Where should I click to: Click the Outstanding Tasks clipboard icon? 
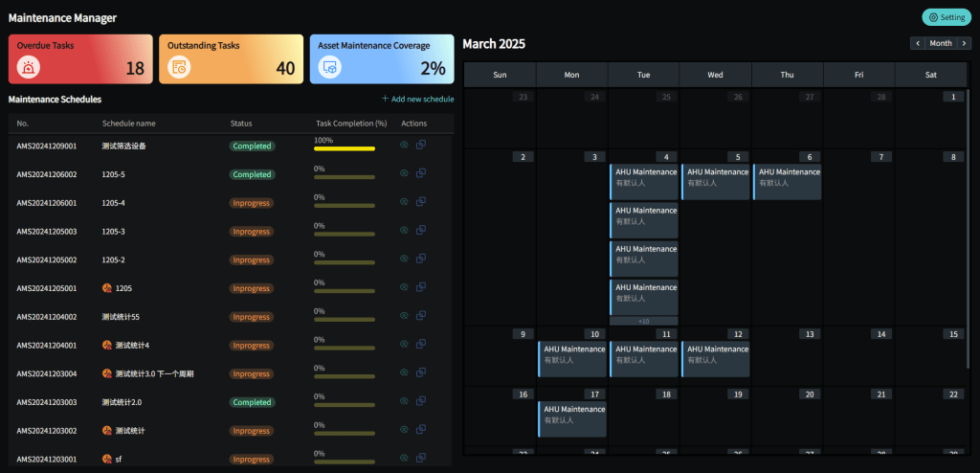pos(178,67)
